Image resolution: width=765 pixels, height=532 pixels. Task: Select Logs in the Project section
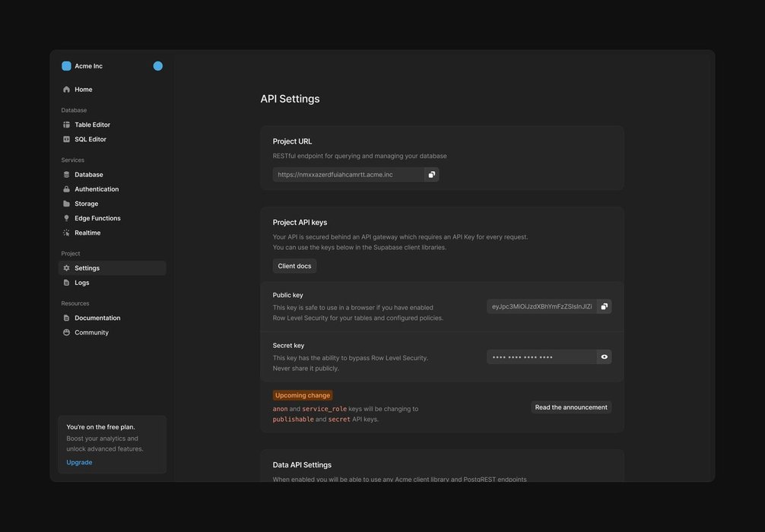pos(81,283)
